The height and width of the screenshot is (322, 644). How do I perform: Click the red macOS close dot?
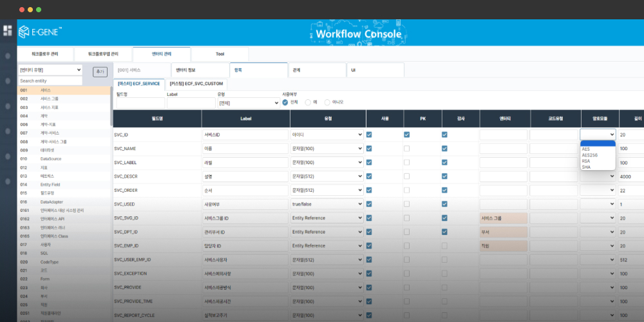[22, 10]
